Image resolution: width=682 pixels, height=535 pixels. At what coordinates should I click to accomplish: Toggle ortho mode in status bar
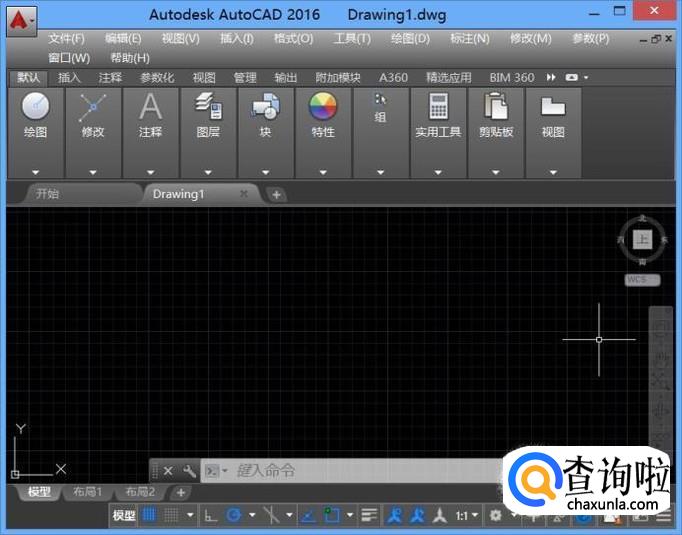click(x=210, y=515)
